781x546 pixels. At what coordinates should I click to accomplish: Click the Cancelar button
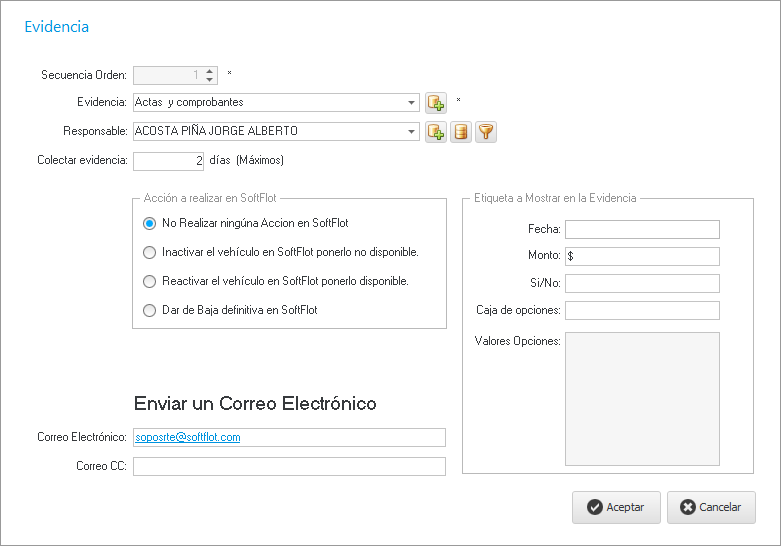[711, 507]
